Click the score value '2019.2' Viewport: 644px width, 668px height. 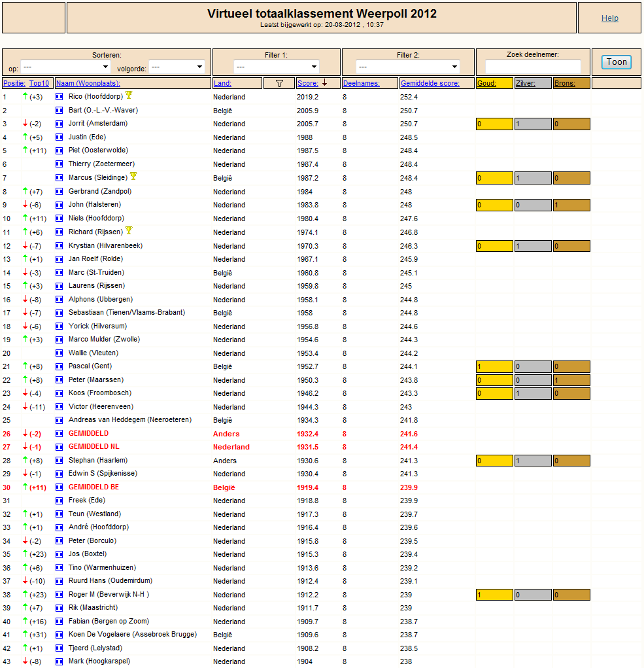(x=308, y=97)
